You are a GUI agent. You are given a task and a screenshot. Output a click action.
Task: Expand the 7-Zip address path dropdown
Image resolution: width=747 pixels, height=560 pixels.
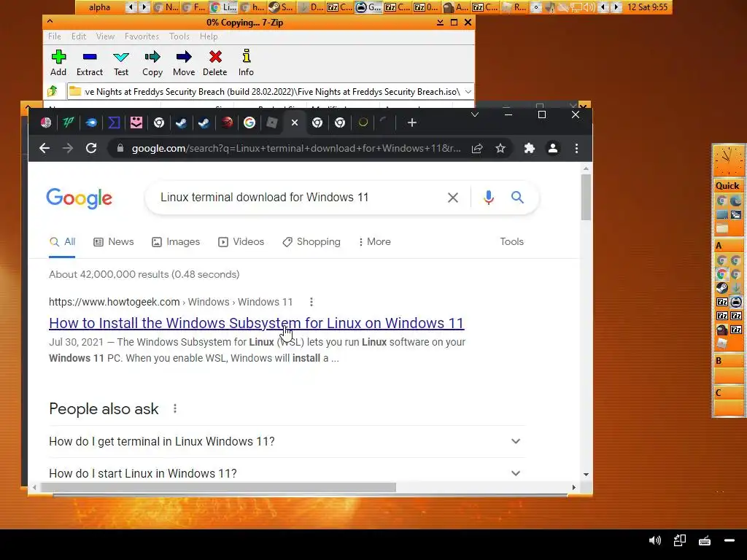pyautogui.click(x=468, y=91)
